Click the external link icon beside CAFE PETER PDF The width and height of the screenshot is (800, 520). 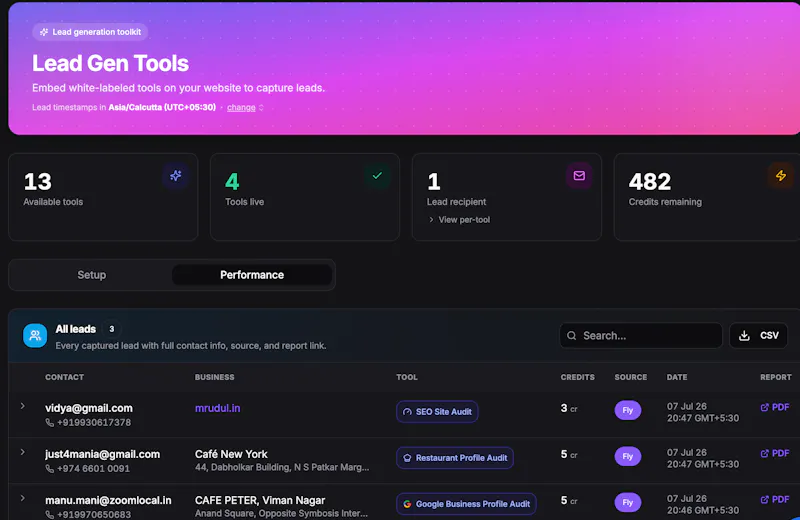[764, 500]
